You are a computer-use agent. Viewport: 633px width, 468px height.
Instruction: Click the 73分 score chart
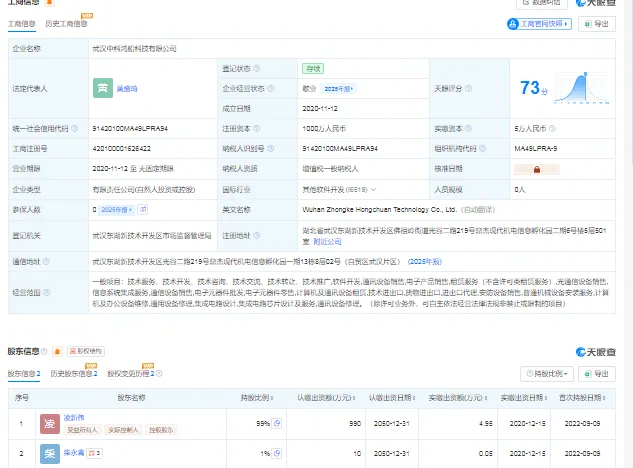tap(581, 88)
